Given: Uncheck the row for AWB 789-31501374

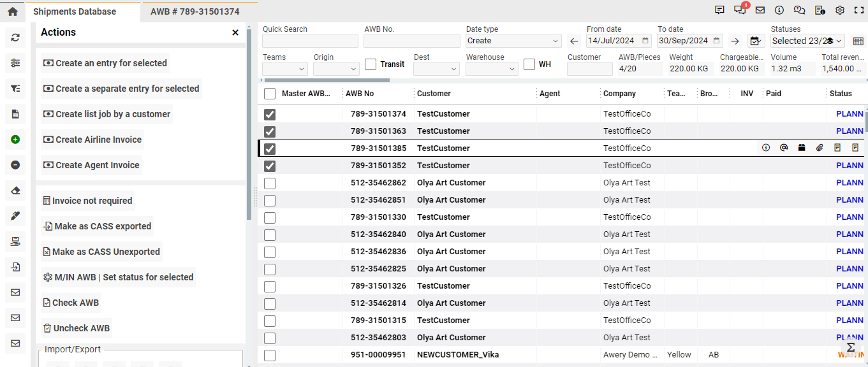Looking at the screenshot, I should tap(270, 114).
